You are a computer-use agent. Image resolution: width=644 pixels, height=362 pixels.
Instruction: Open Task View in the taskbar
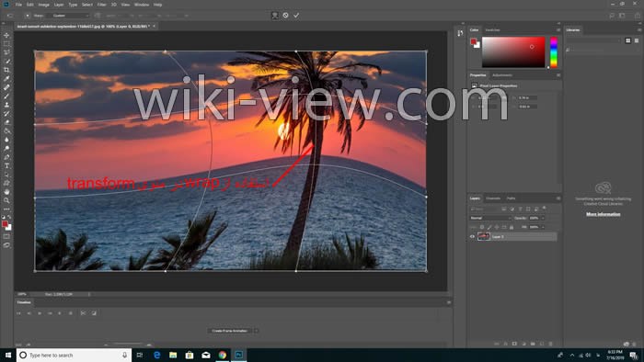(140, 355)
